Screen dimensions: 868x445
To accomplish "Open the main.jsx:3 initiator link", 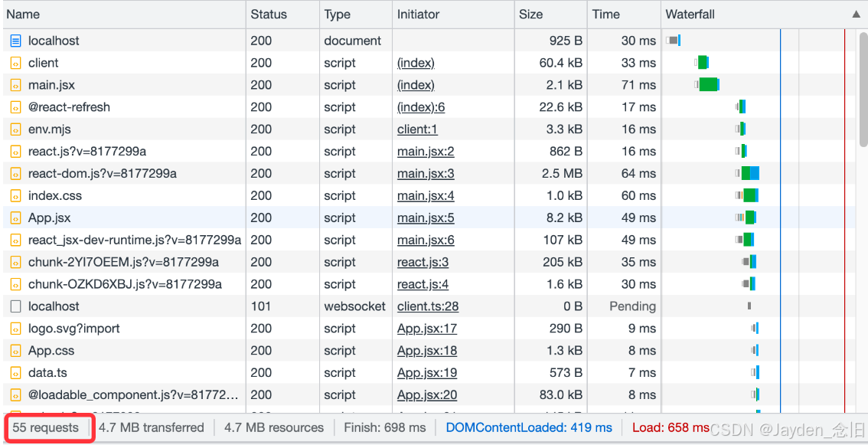I will point(426,174).
